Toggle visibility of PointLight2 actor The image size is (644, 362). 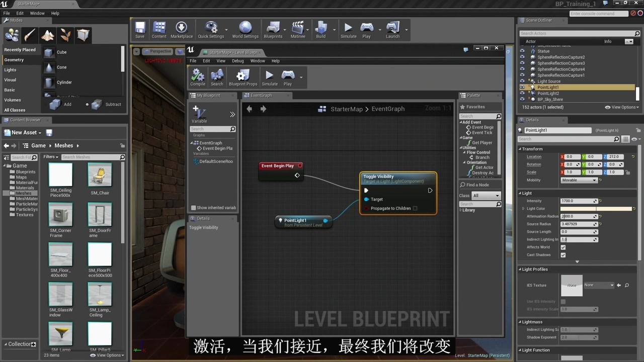point(522,94)
